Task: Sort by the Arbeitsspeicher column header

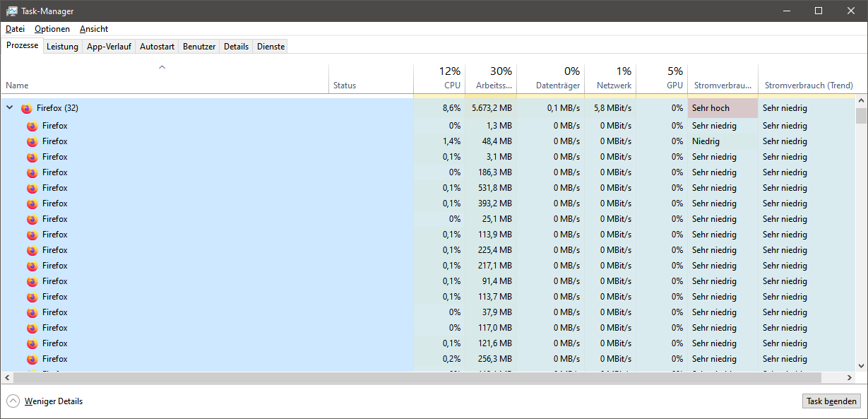Action: [491, 78]
